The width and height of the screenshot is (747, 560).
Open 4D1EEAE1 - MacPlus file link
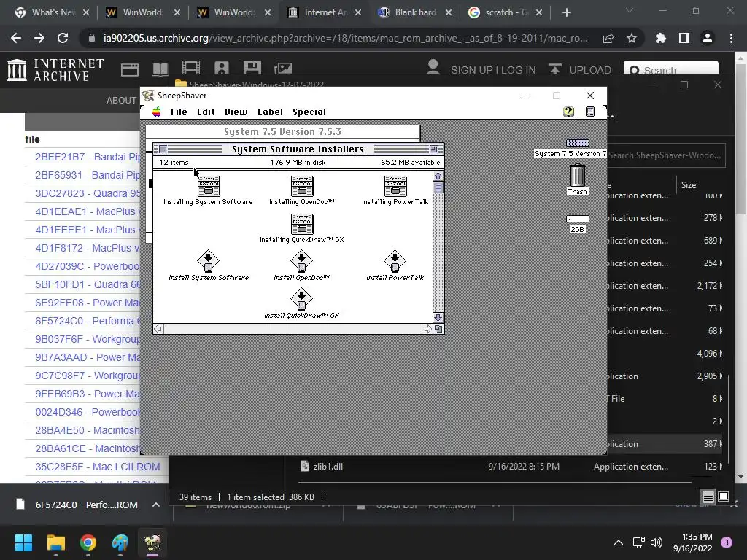[x=88, y=211]
